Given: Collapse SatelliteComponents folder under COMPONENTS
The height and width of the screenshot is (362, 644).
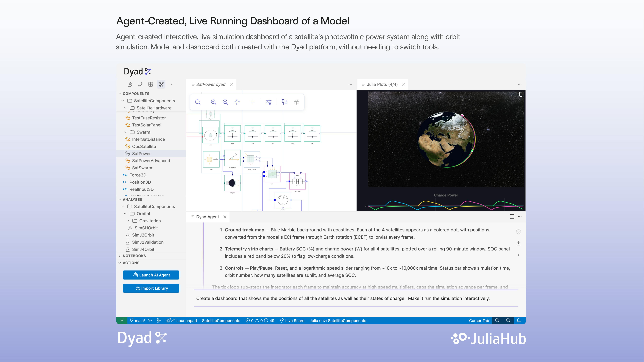Looking at the screenshot, I should click(123, 101).
